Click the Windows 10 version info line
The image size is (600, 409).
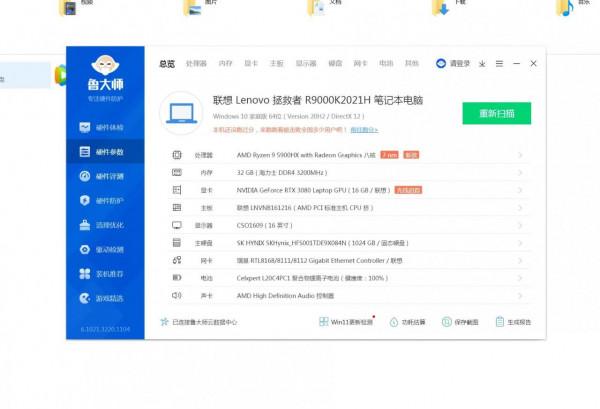click(x=289, y=116)
